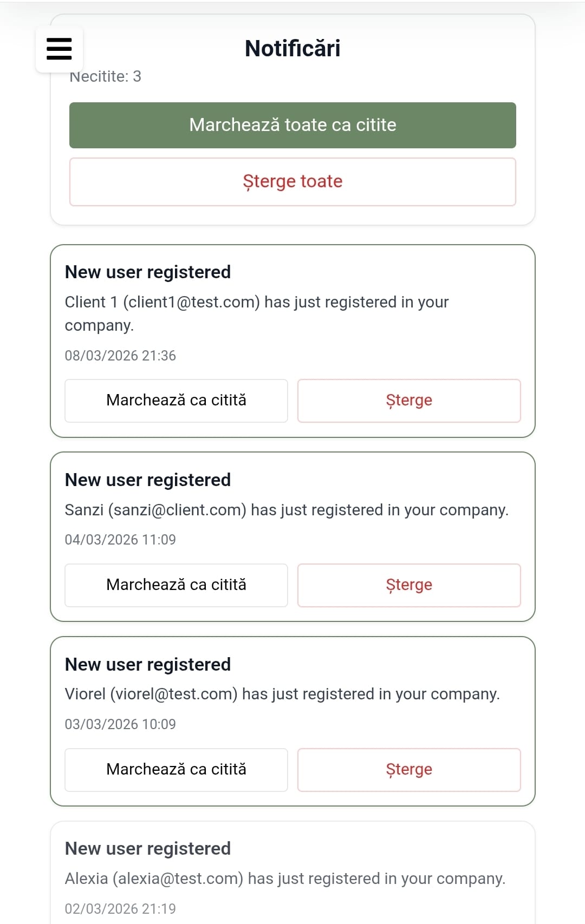
Task: Click the client1@test.com message text
Action: click(257, 313)
